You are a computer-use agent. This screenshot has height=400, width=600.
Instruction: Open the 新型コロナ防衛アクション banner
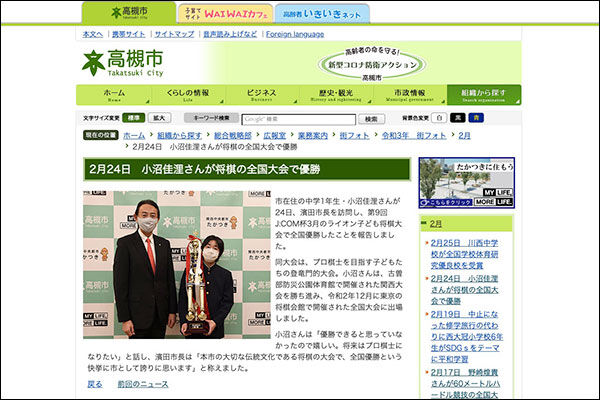[372, 64]
